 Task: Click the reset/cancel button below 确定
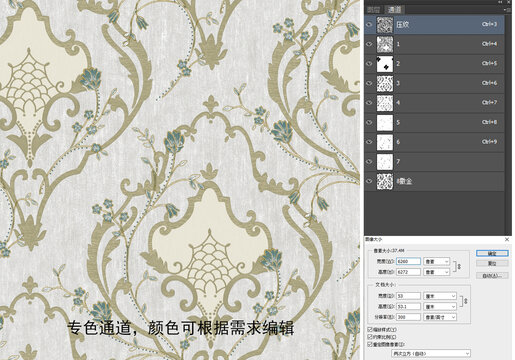(x=492, y=263)
